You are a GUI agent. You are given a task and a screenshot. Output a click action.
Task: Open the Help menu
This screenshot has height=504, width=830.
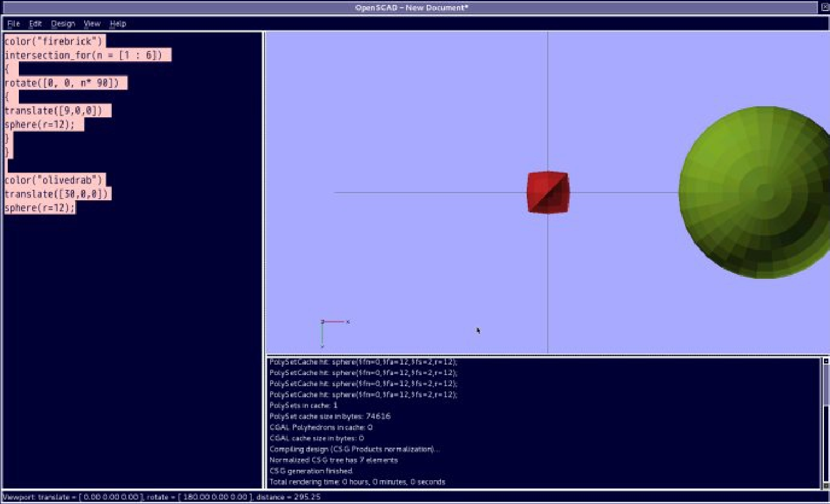118,24
